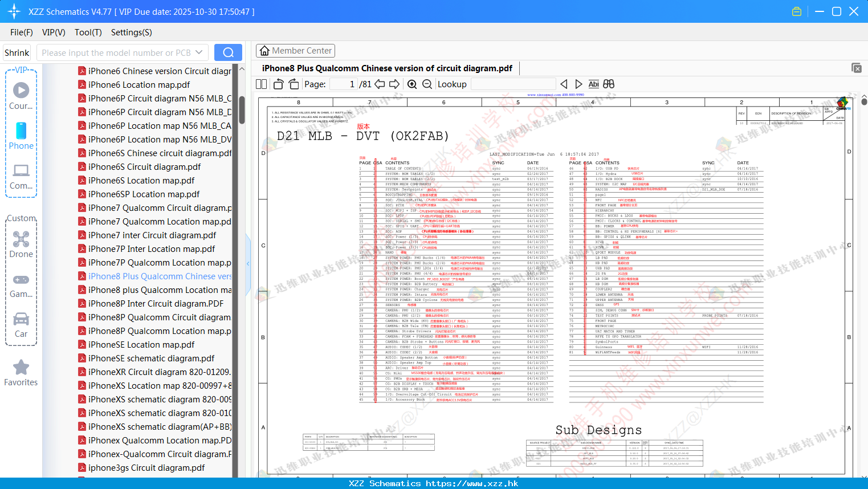Open iPhone7P Inter Location map.pdf
Viewport: 868px width, 489px height.
coord(152,249)
